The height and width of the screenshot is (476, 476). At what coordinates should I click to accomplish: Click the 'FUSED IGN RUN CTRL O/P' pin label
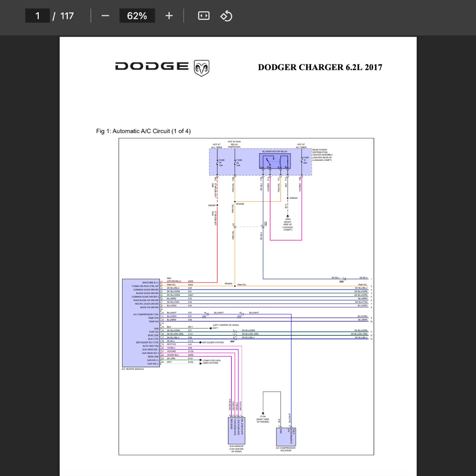click(x=145, y=286)
